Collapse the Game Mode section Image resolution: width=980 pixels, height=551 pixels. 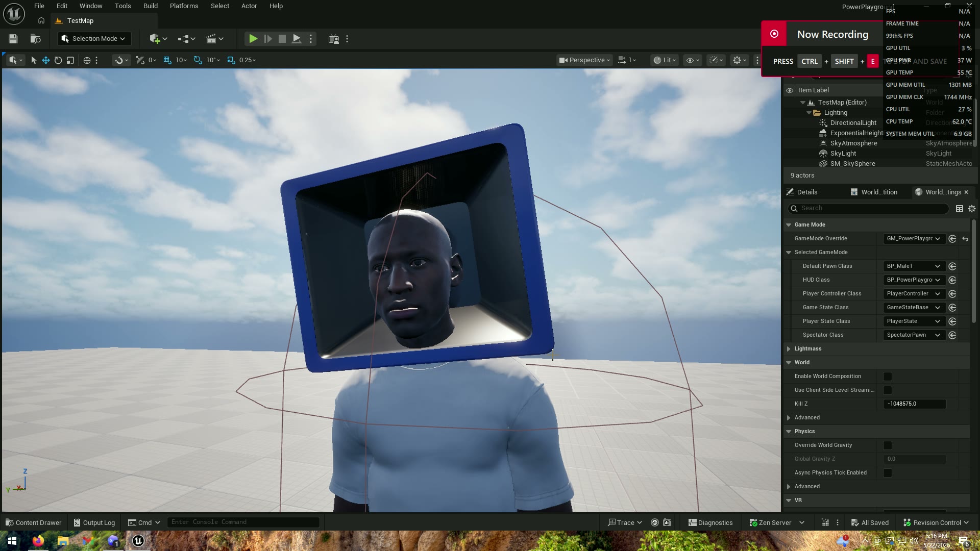(x=789, y=225)
